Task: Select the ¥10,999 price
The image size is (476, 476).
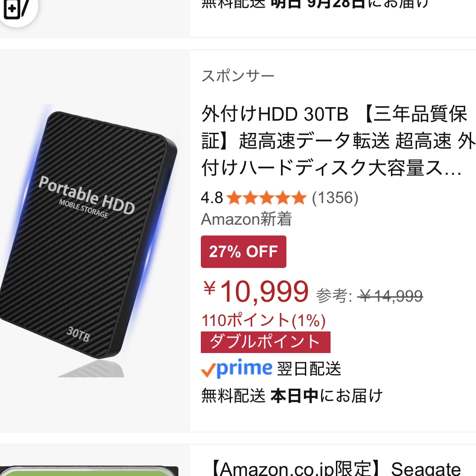Action: click(x=256, y=292)
